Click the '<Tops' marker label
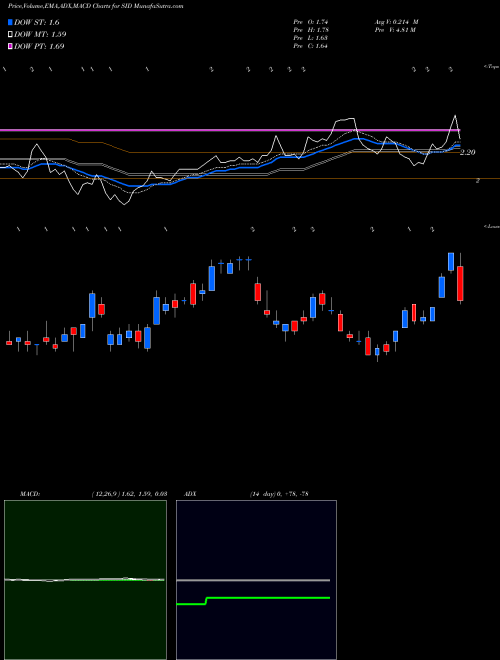Viewport: 500px width, 660px height. pyautogui.click(x=492, y=67)
